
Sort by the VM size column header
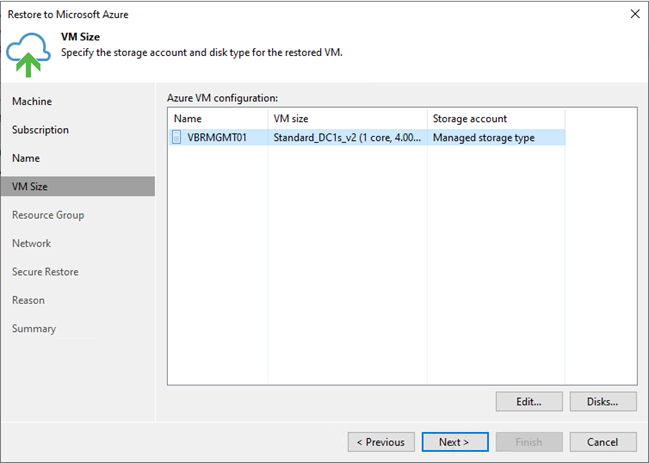point(347,119)
